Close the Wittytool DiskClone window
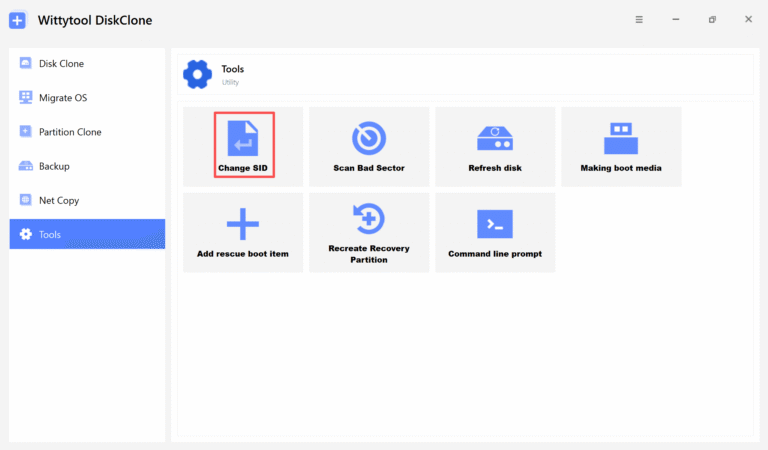 pos(748,20)
